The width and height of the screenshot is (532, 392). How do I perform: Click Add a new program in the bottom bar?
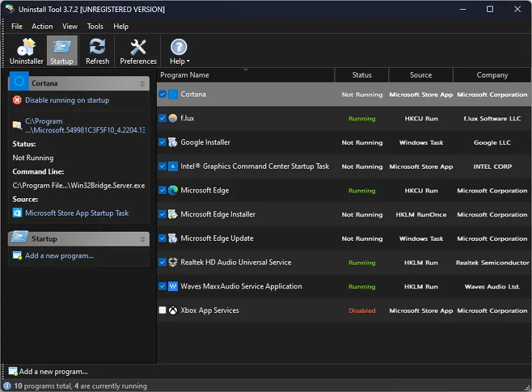(x=53, y=372)
